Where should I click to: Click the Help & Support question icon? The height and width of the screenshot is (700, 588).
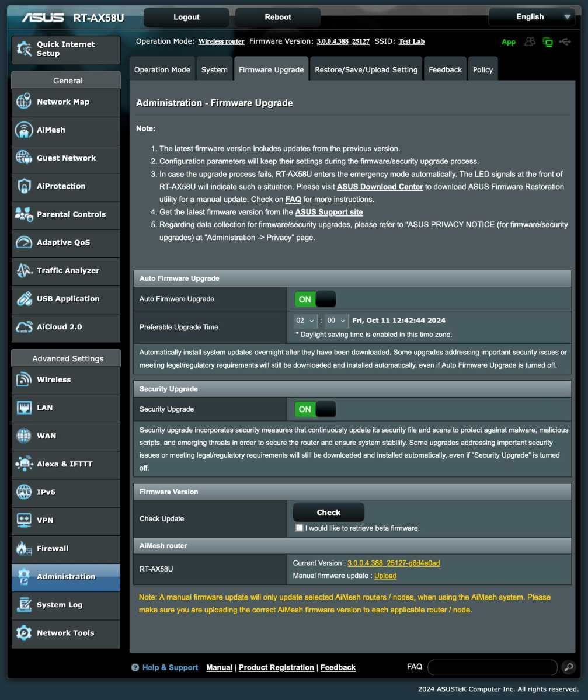135,667
